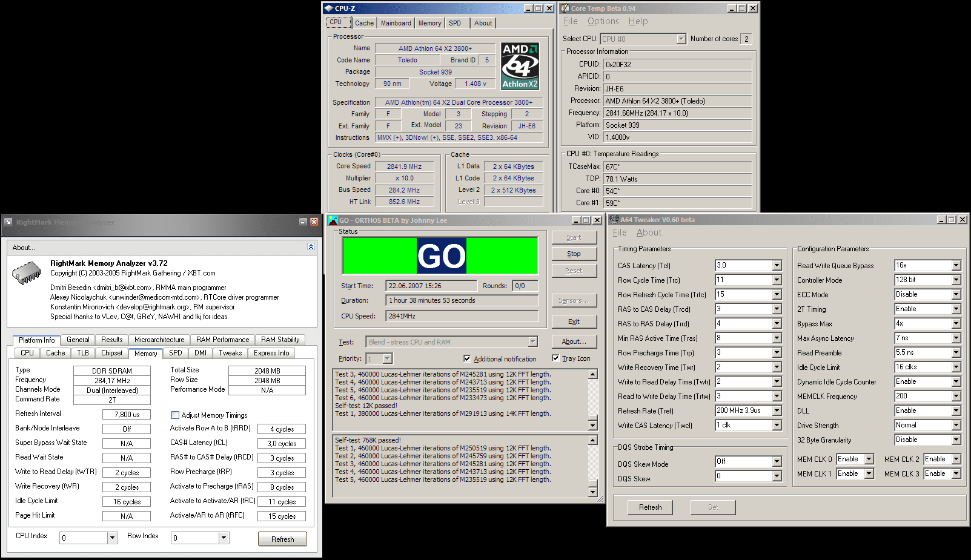
Task: Open the CPU Index dropdown in RightMark
Action: pyautogui.click(x=112, y=538)
